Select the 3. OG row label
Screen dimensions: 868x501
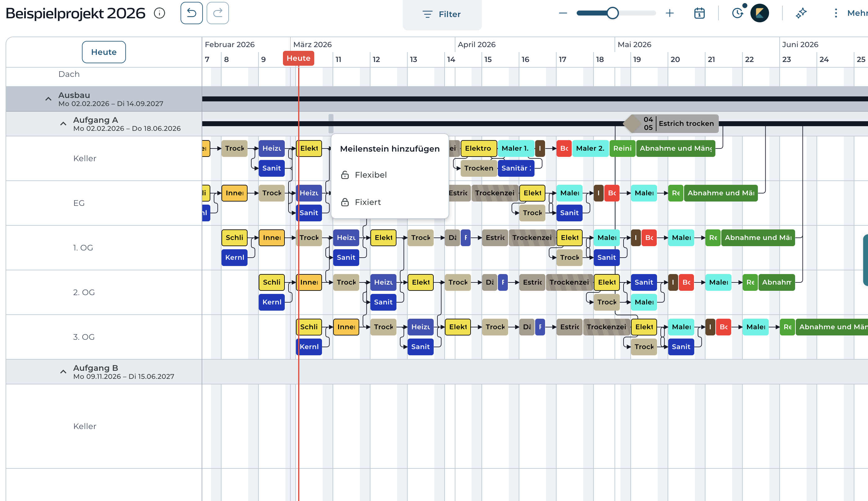tap(84, 337)
